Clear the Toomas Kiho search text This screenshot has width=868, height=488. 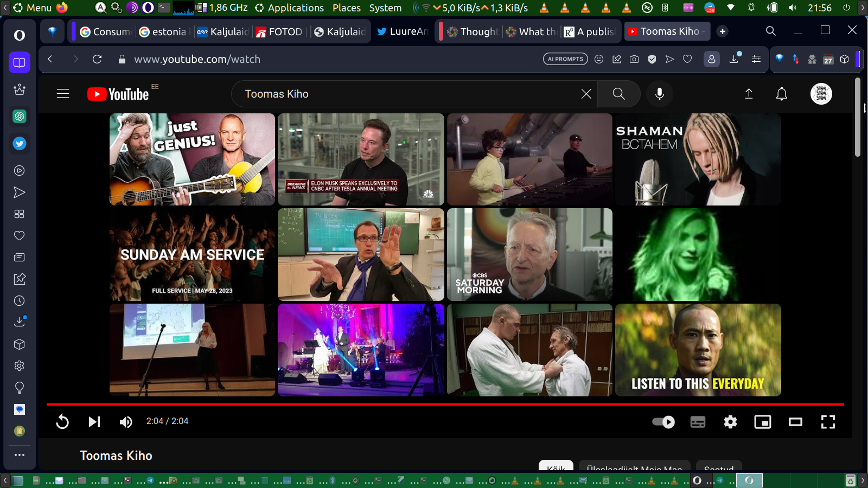click(x=586, y=94)
